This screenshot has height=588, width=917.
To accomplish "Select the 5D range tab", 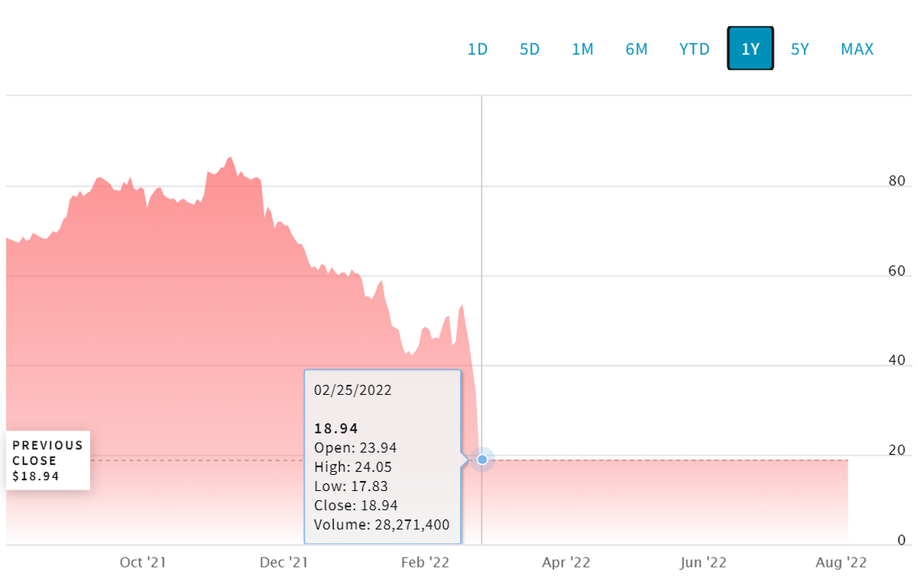I will click(x=530, y=49).
